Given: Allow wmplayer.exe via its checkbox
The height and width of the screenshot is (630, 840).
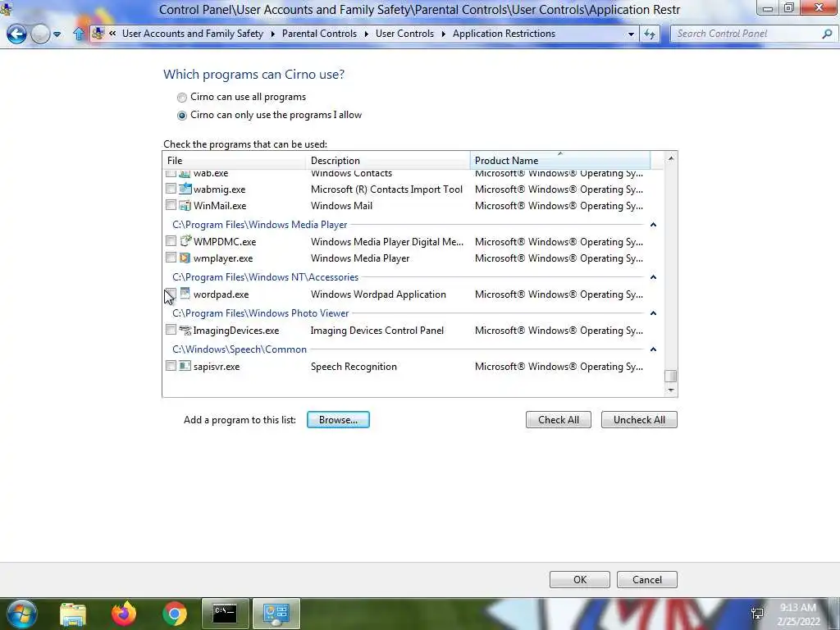Looking at the screenshot, I should coord(171,258).
